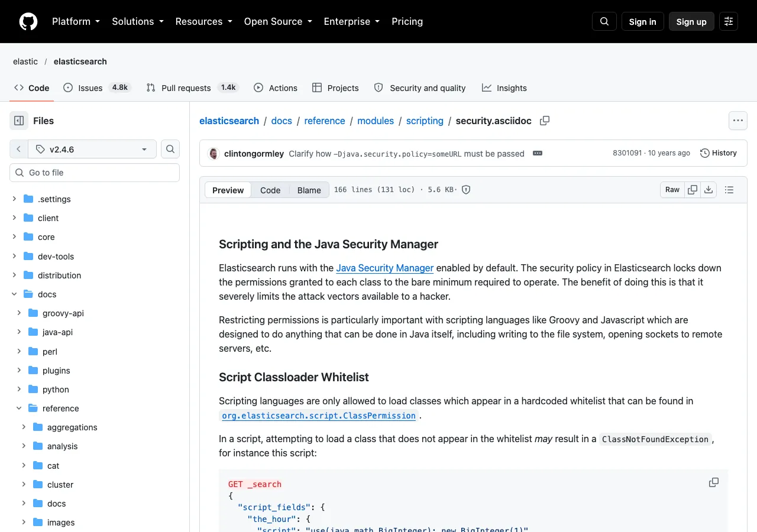This screenshot has height=532, width=757.
Task: Collapse the reference folder
Action: (x=19, y=408)
